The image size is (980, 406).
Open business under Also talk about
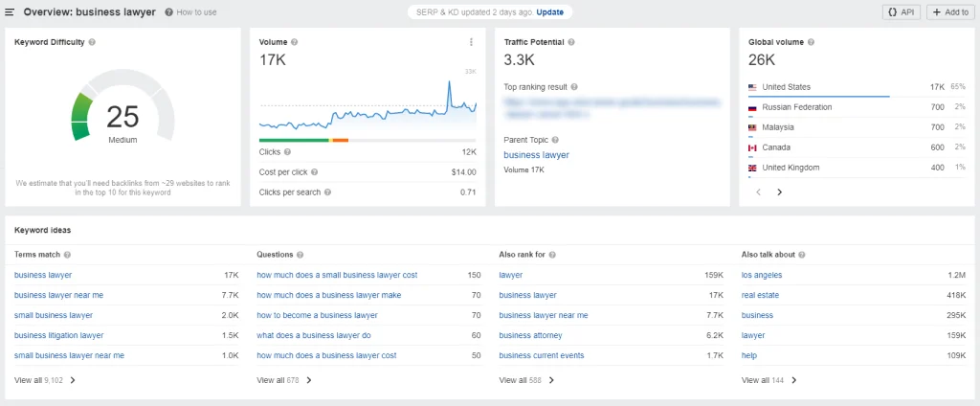tap(758, 315)
